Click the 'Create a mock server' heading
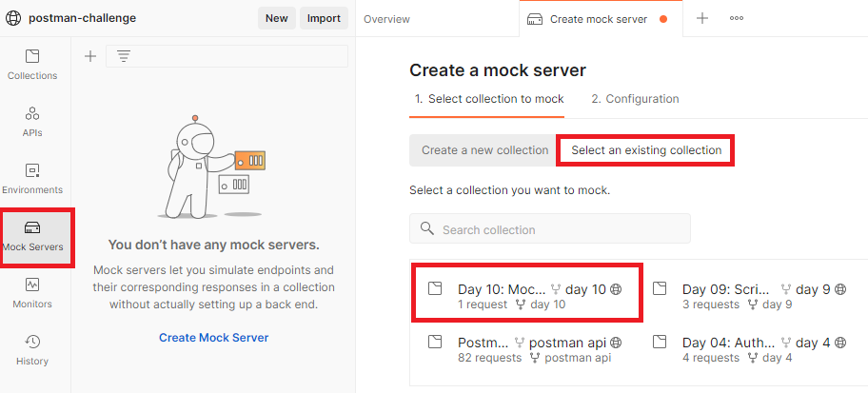This screenshot has height=393, width=868. pyautogui.click(x=498, y=70)
